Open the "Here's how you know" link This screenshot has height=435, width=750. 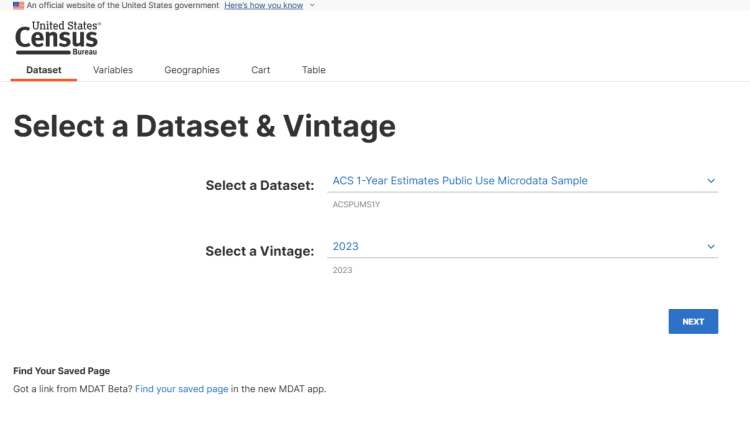[264, 5]
